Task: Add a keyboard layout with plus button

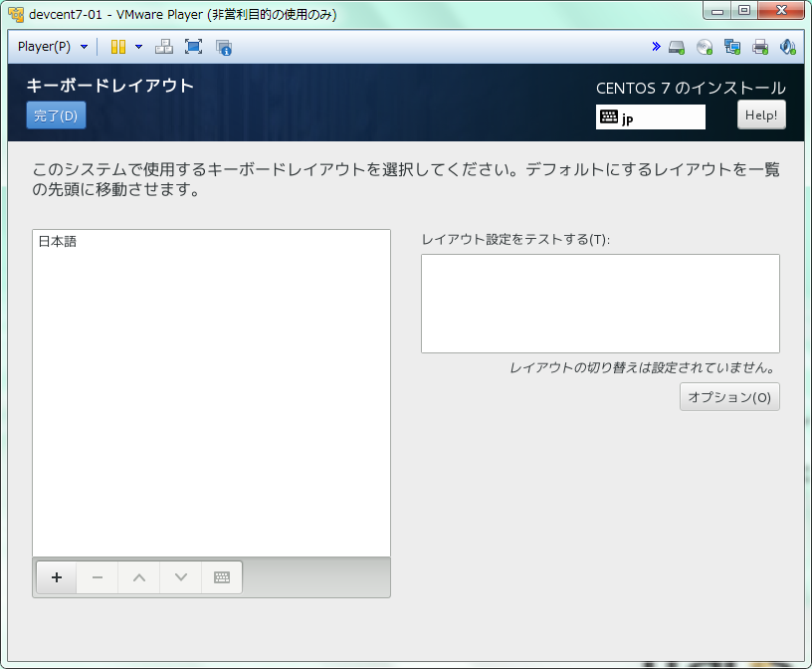Action: click(x=57, y=577)
